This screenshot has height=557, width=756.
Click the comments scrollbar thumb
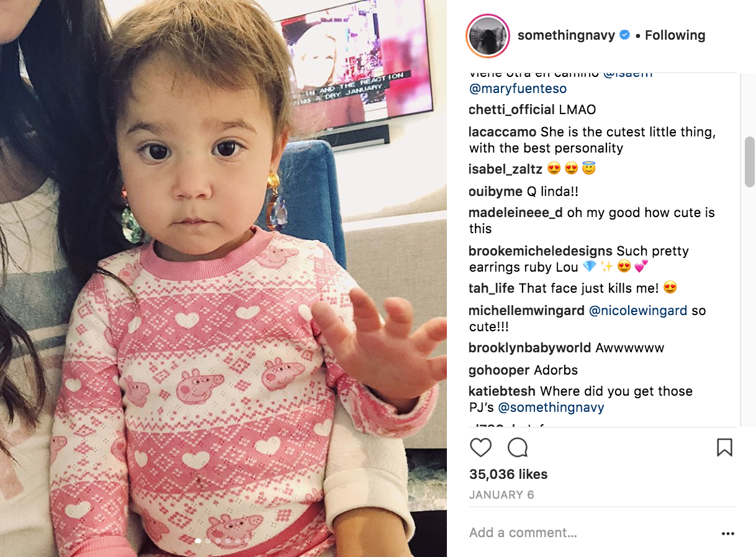(x=750, y=162)
